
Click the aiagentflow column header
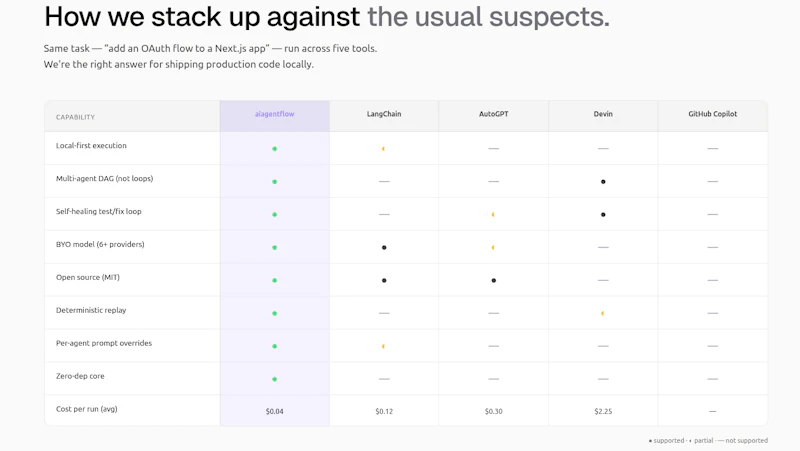pyautogui.click(x=274, y=114)
